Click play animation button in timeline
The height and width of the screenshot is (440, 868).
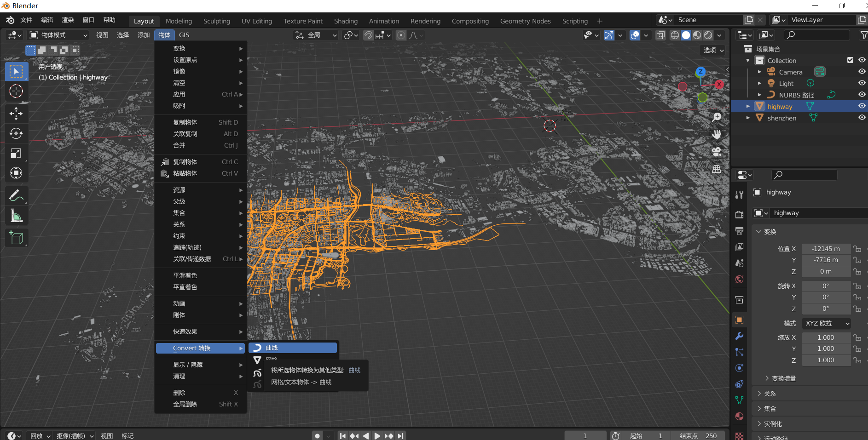coord(377,435)
